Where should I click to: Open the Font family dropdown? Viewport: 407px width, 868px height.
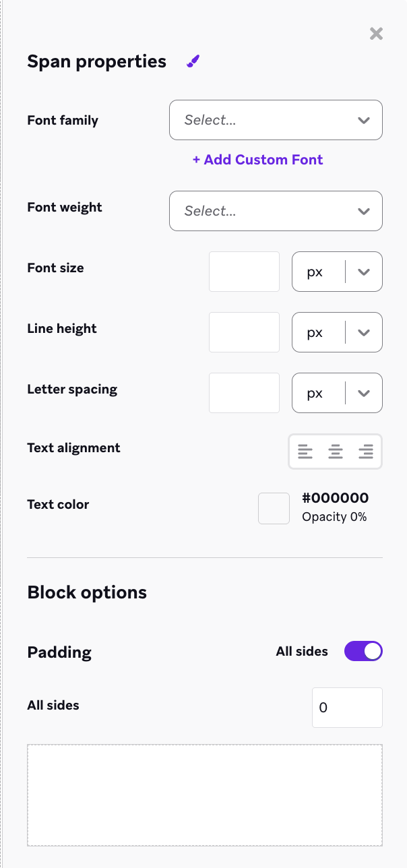pos(276,120)
